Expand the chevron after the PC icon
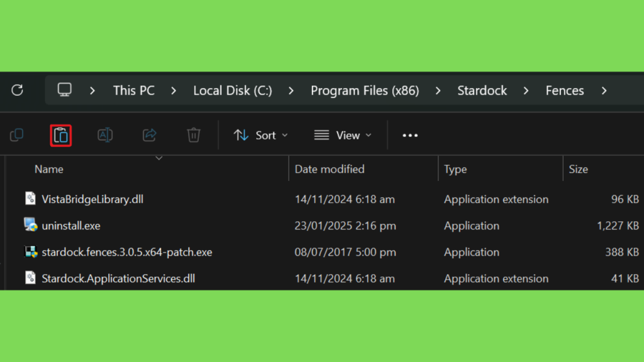644x362 pixels. coord(92,90)
